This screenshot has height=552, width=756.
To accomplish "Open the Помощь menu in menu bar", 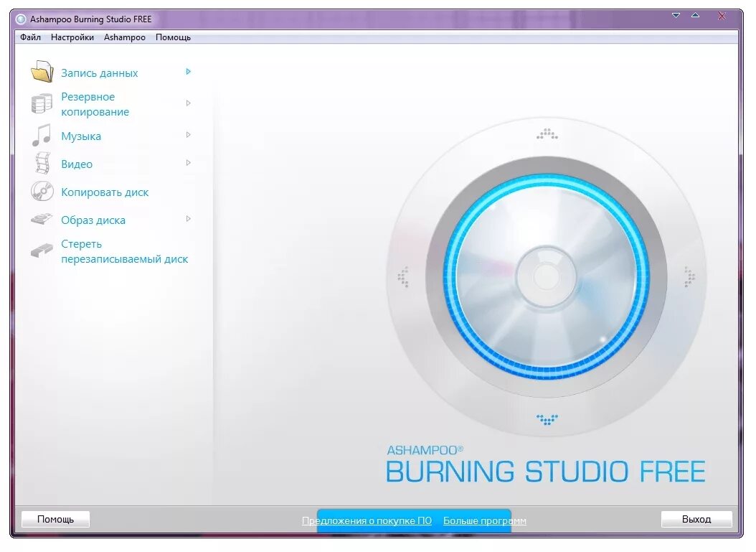I will click(x=173, y=37).
